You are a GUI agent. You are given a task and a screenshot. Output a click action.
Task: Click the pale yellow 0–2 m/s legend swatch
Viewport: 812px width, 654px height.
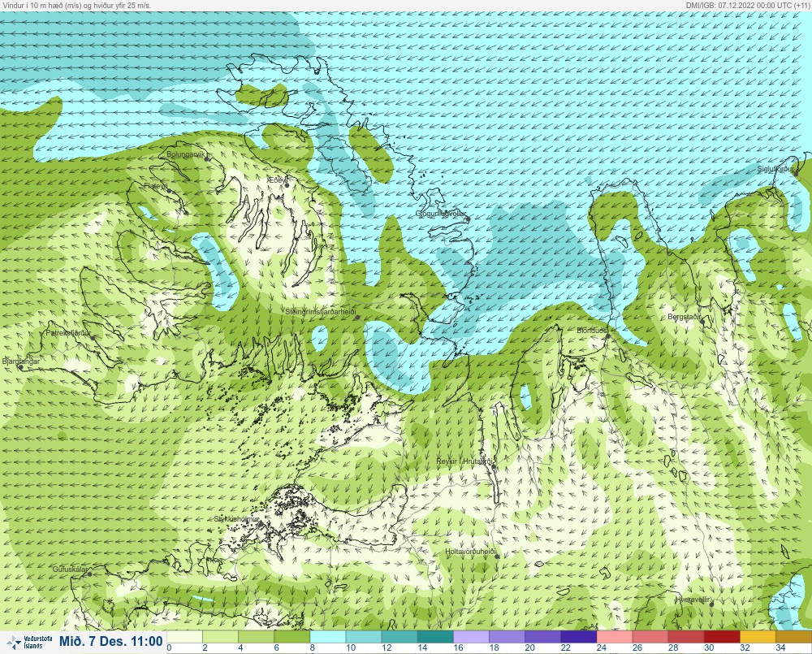[x=185, y=636]
